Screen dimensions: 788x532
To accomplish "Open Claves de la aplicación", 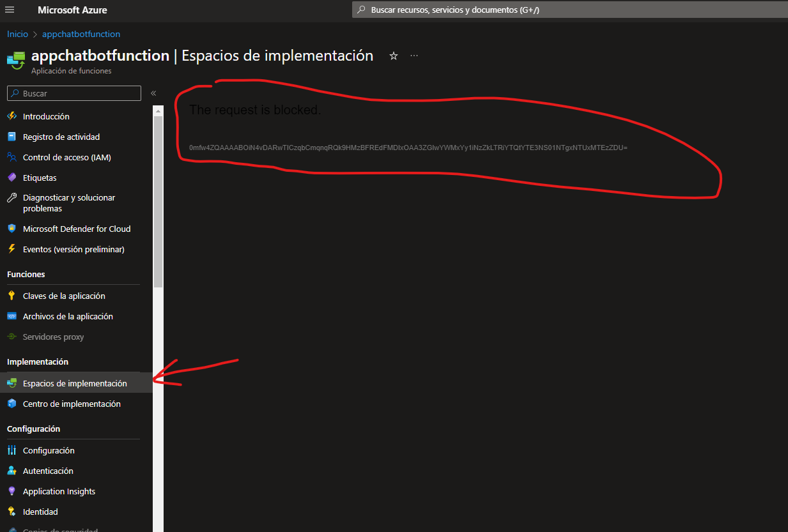I will pos(64,296).
